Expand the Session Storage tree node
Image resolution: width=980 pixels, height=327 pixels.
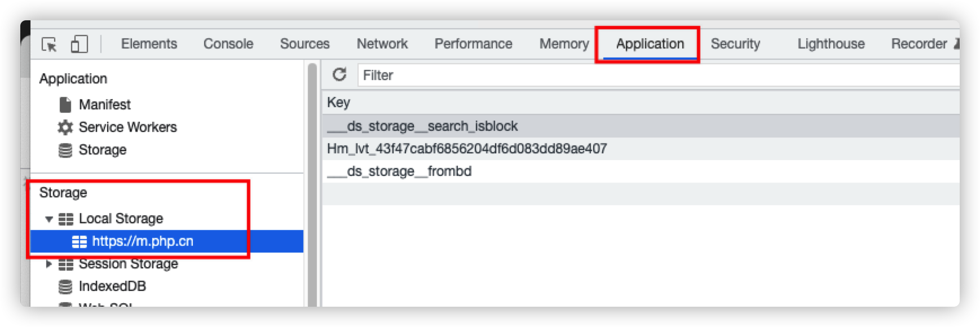[49, 264]
